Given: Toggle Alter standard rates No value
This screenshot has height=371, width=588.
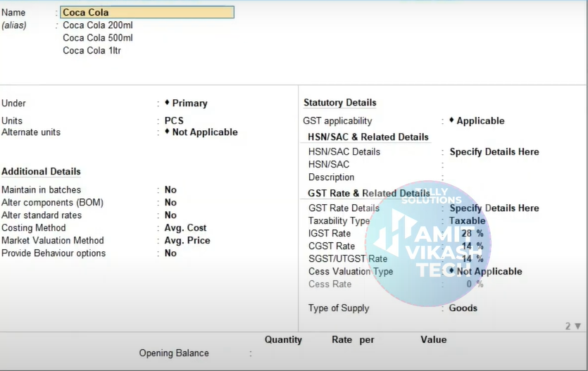Looking at the screenshot, I should 170,215.
